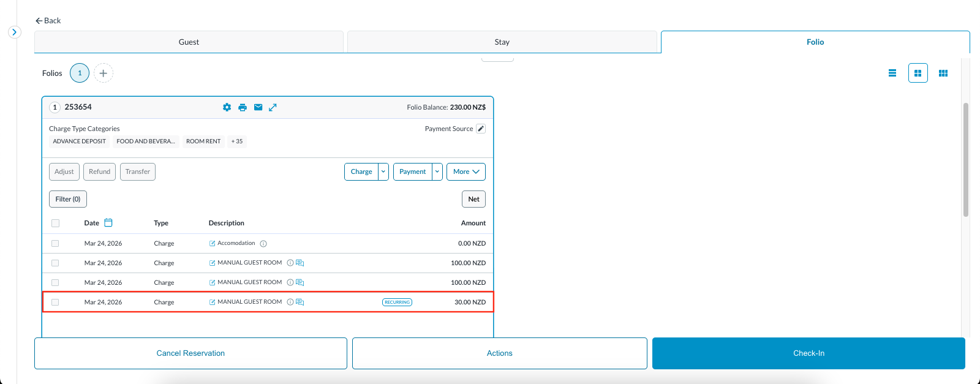This screenshot has width=980, height=384.
Task: Email the folio via envelope icon
Action: point(258,107)
